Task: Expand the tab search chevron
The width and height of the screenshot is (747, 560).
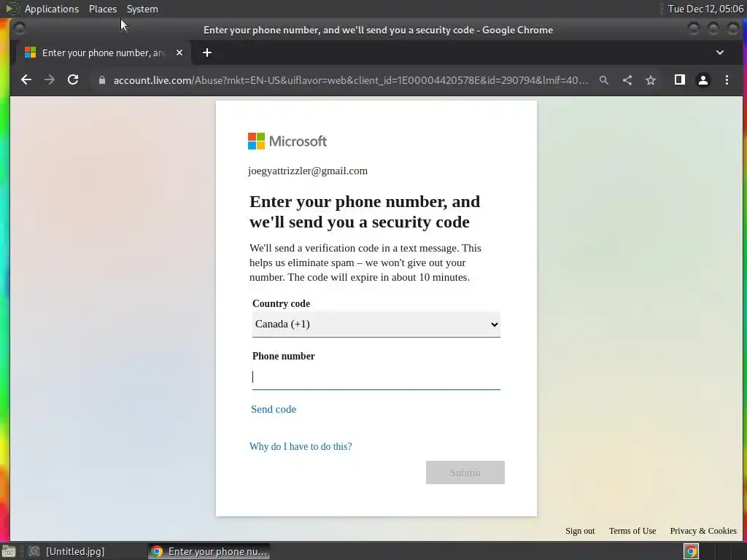Action: coord(720,52)
